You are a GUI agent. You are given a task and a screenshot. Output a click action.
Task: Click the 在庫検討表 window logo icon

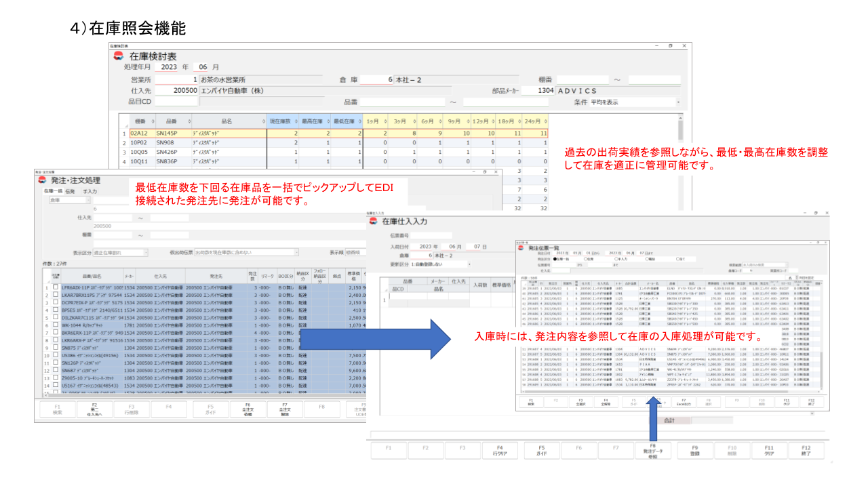[119, 56]
